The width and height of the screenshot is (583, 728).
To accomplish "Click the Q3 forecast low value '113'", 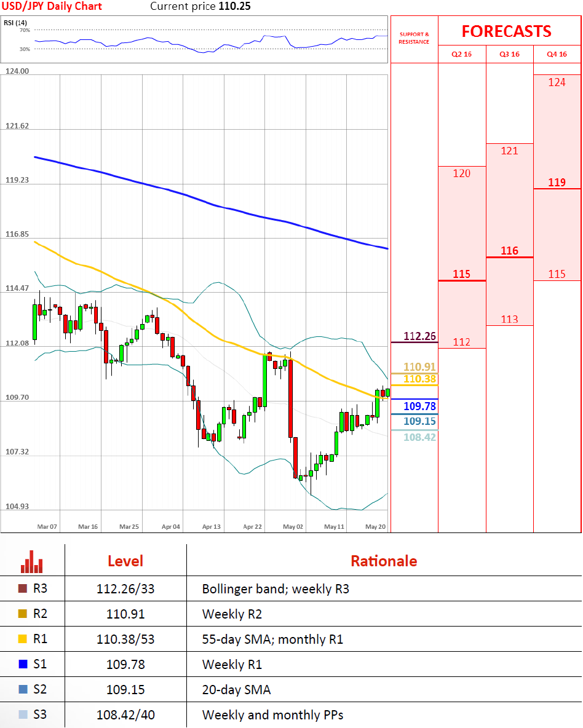I will click(x=510, y=320).
